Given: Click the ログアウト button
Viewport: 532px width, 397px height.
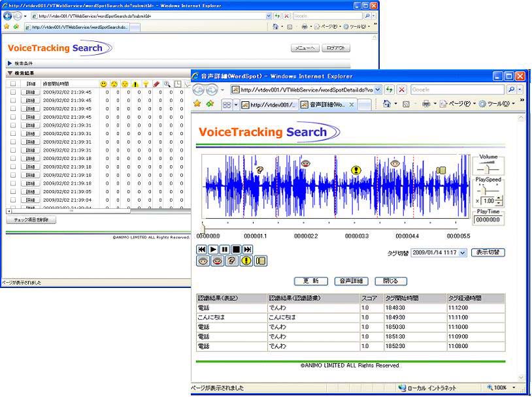Looking at the screenshot, I should click(x=337, y=48).
